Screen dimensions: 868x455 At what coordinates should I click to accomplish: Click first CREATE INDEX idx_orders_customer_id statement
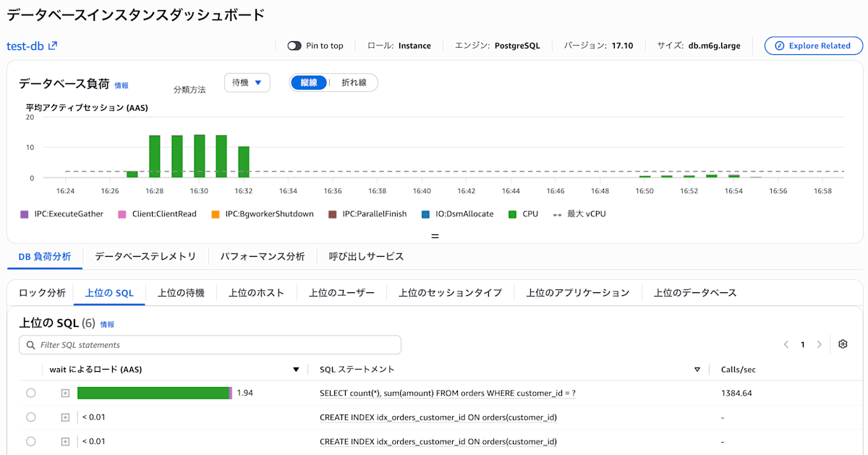[438, 417]
